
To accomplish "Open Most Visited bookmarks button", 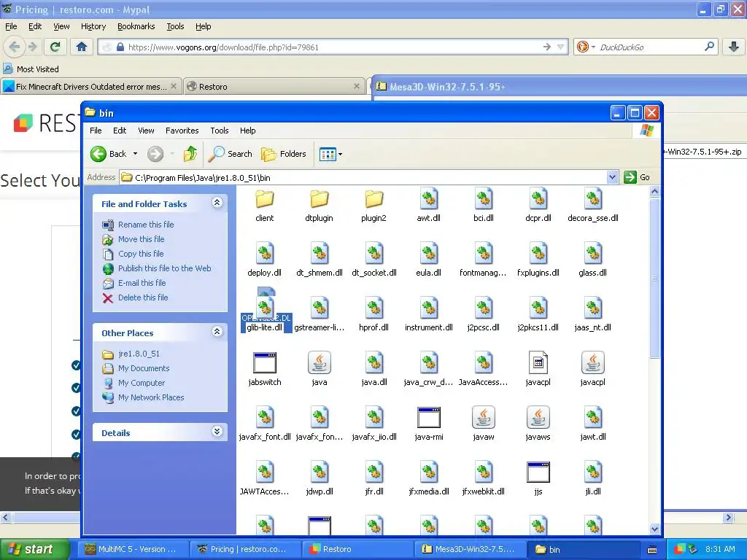I will (31, 69).
